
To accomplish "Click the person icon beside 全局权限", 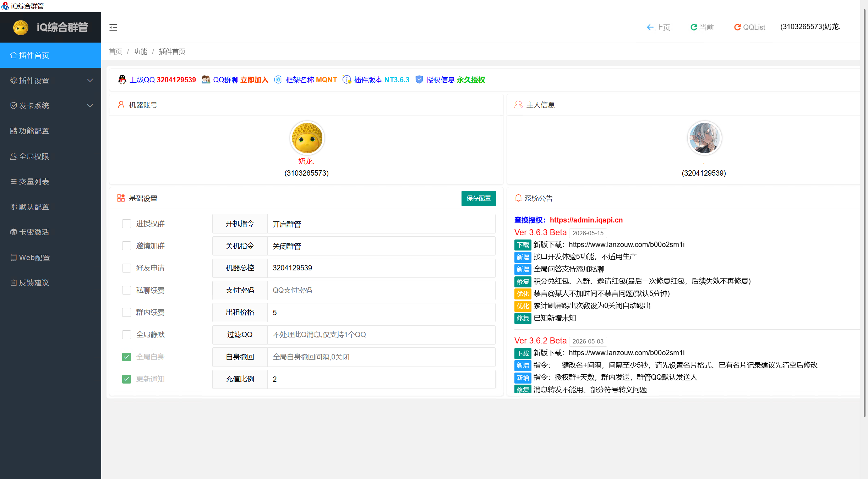I will (13, 156).
